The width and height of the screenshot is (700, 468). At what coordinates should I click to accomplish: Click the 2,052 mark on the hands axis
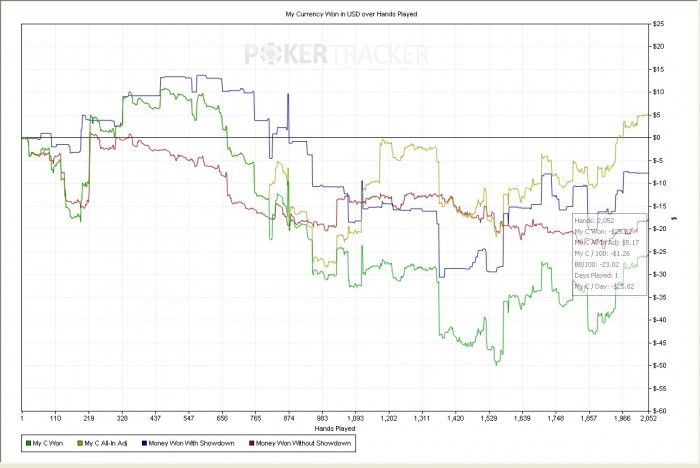(648, 419)
